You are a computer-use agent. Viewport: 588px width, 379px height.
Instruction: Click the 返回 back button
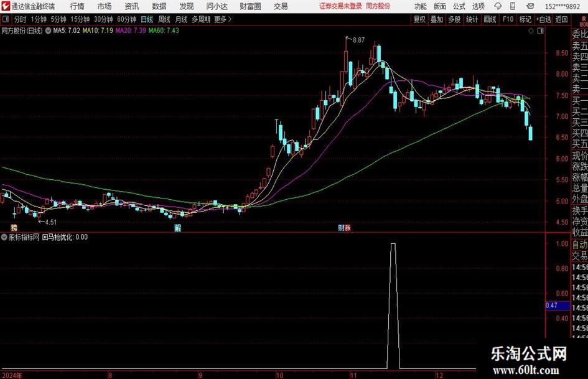(x=561, y=19)
